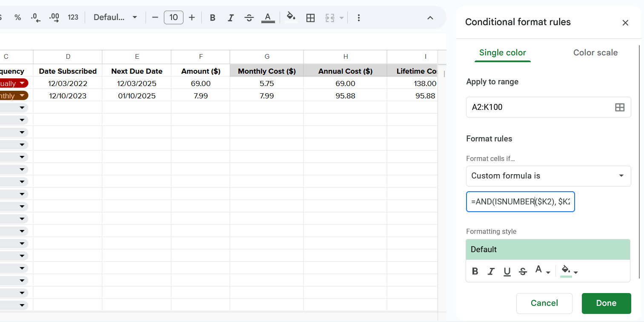Open the Custom formula is dropdown

click(549, 176)
